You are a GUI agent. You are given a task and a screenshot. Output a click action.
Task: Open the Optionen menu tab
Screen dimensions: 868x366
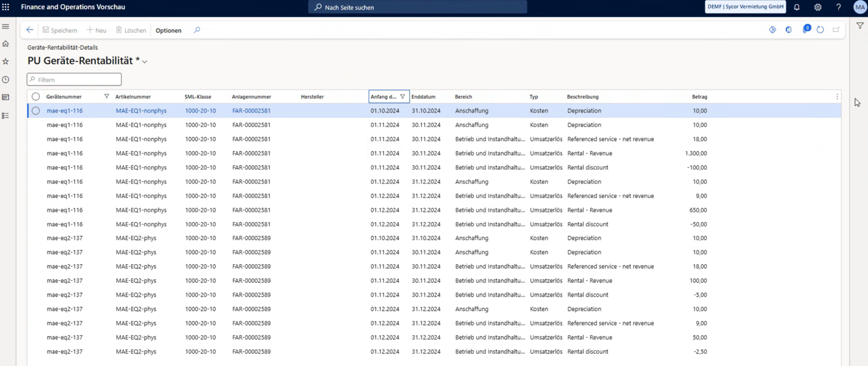168,30
